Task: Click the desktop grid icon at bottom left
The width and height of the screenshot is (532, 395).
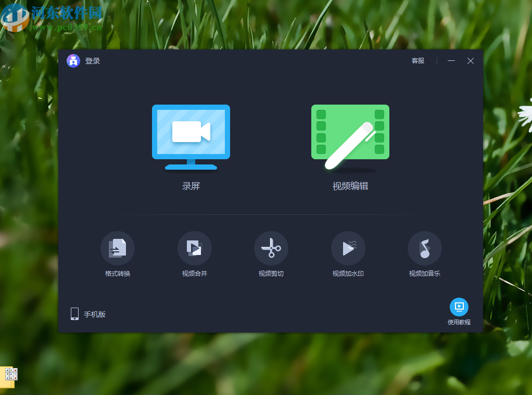Action: click(9, 377)
